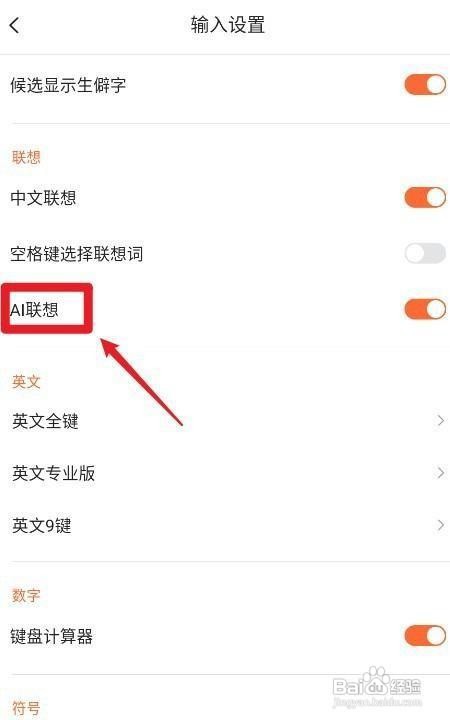
Task: Tap the 键盘计算器 label
Action: point(51,636)
